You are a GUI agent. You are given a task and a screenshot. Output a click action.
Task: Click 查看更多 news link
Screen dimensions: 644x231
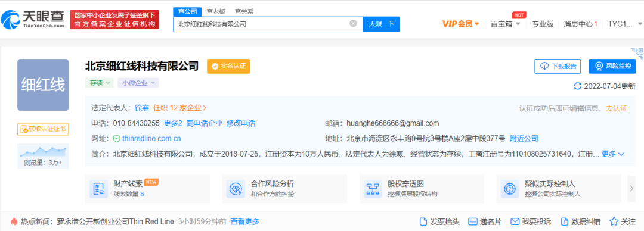245,221
